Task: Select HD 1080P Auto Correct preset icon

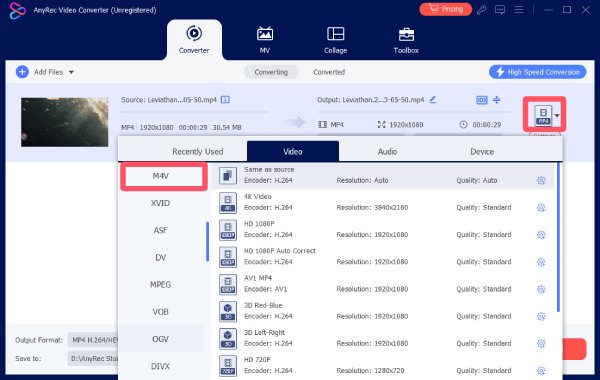Action: pyautogui.click(x=228, y=257)
